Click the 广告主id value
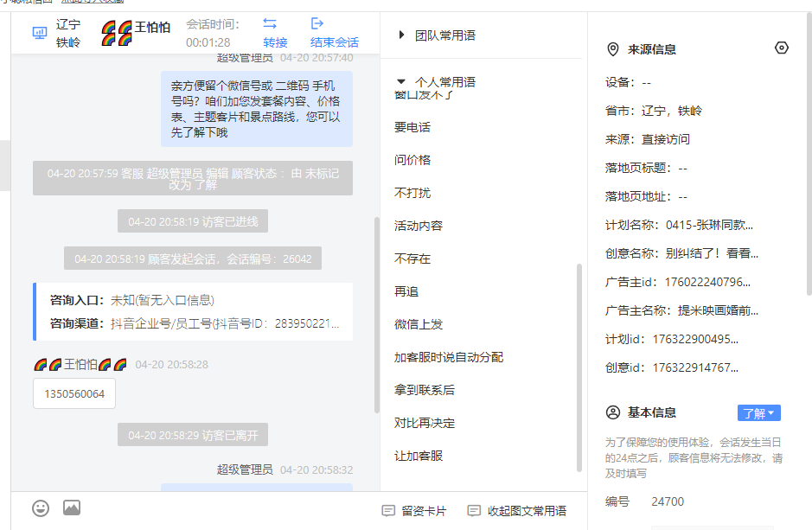The image size is (812, 530). (x=707, y=282)
